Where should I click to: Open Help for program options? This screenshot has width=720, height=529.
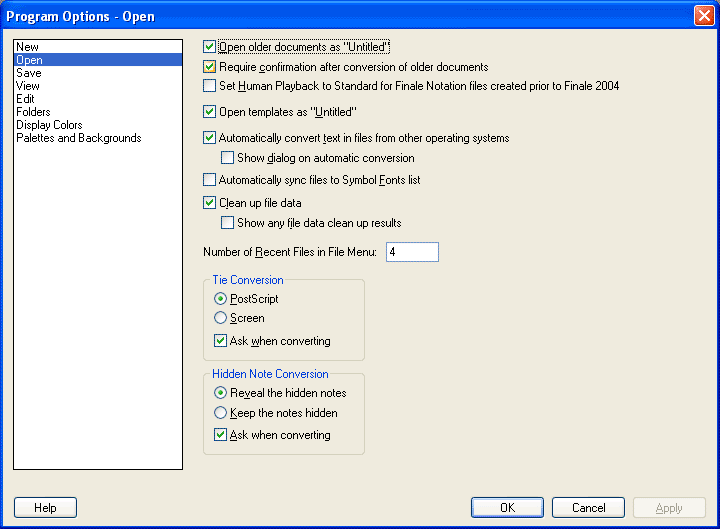click(x=45, y=508)
